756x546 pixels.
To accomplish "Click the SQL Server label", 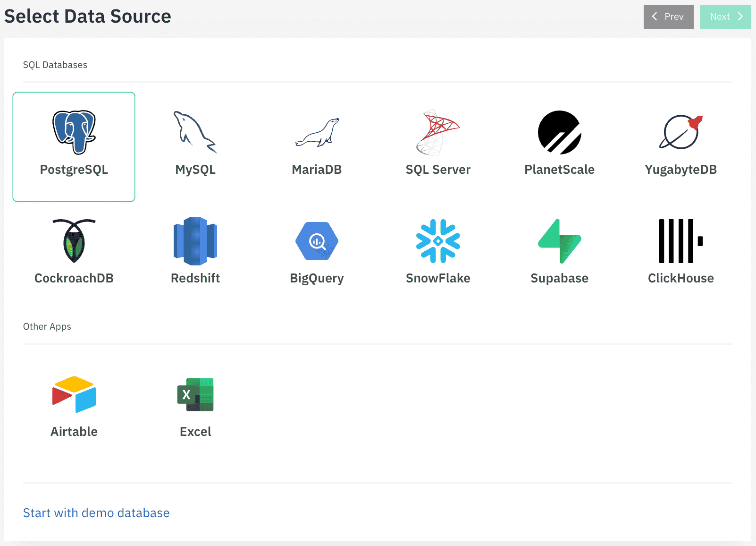I will (x=438, y=170).
